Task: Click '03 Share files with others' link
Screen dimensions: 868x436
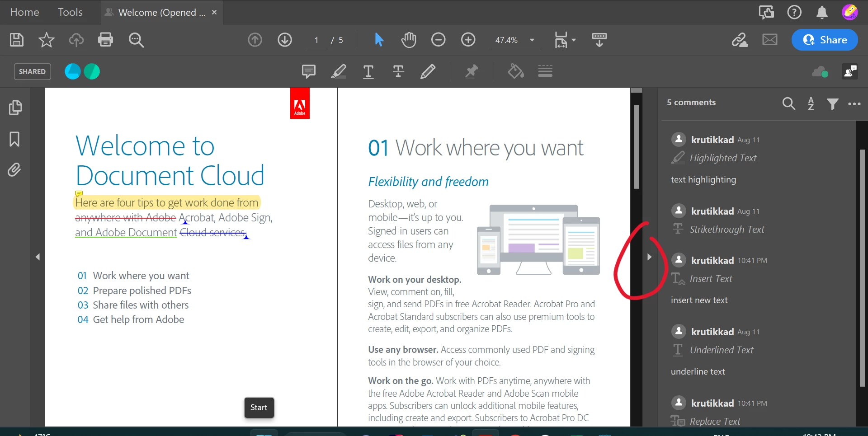Action: click(x=133, y=305)
